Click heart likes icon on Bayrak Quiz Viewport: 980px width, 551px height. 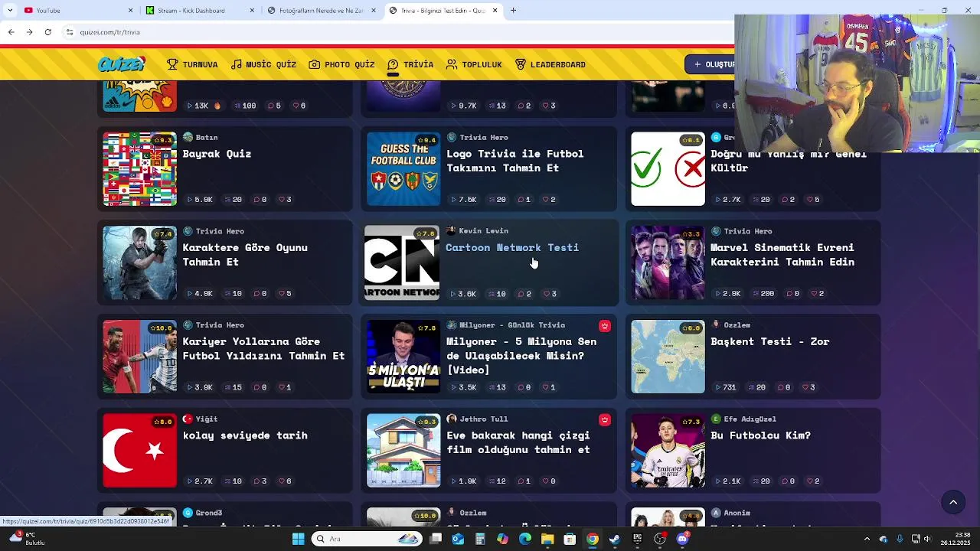click(x=281, y=200)
